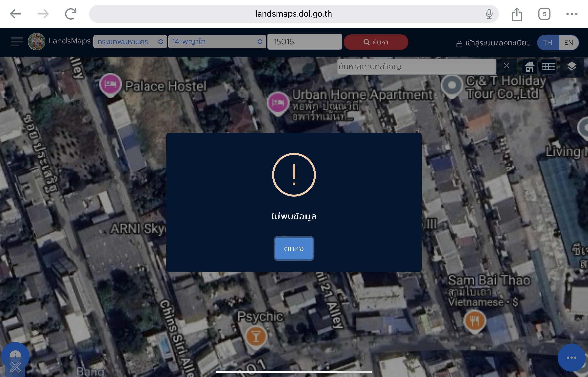Tap the microphone icon in address bar
588x377 pixels.
pyautogui.click(x=489, y=14)
